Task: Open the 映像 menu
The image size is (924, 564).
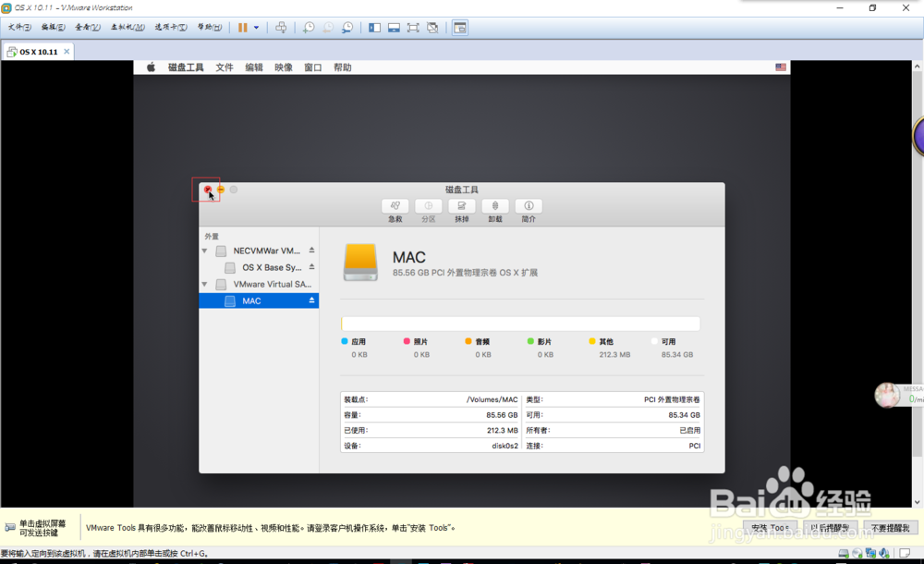Action: click(x=284, y=67)
